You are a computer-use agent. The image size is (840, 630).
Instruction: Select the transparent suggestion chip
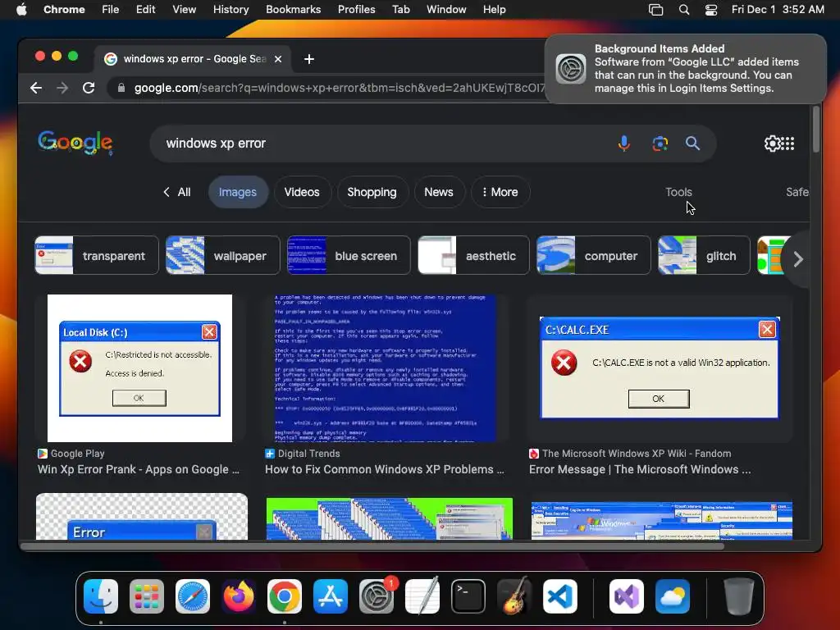pos(97,256)
